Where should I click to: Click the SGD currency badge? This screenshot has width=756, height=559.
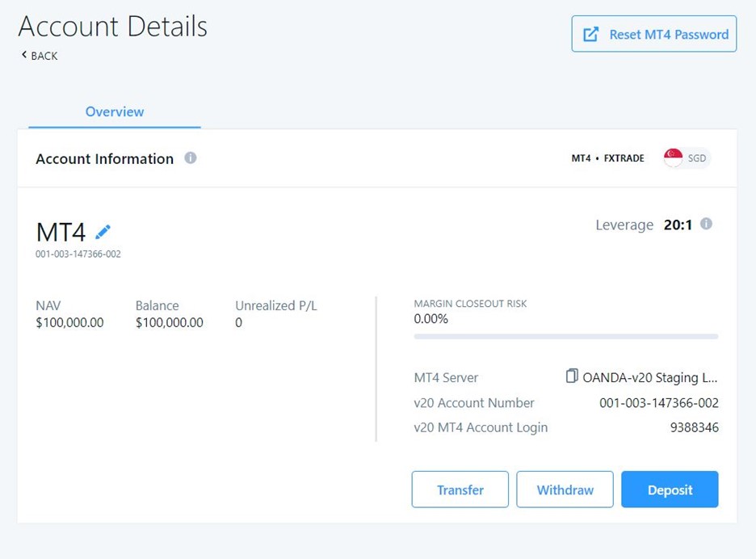[696, 158]
